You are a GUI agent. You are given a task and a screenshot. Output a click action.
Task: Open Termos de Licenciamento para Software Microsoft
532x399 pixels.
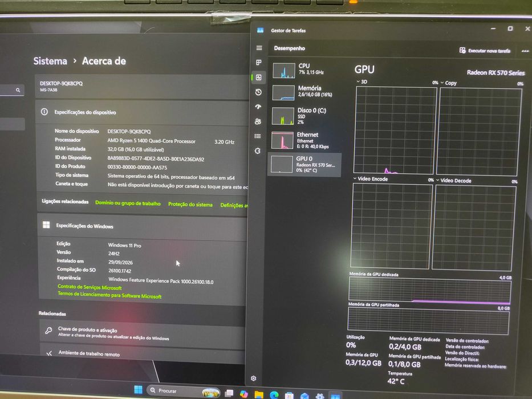[109, 295]
